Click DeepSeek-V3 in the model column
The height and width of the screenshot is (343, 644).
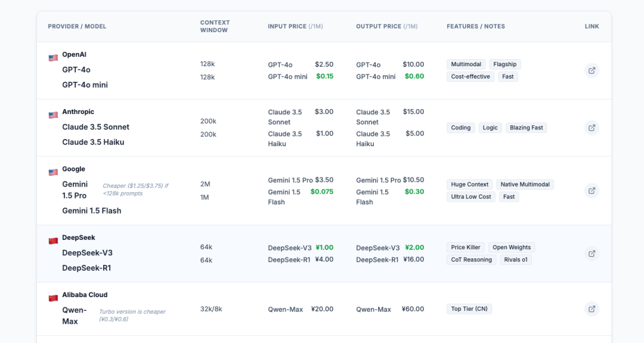pyautogui.click(x=87, y=253)
